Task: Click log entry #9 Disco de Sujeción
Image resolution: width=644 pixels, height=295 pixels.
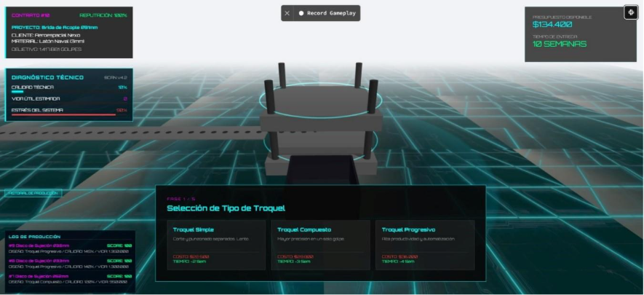Action: coord(70,248)
